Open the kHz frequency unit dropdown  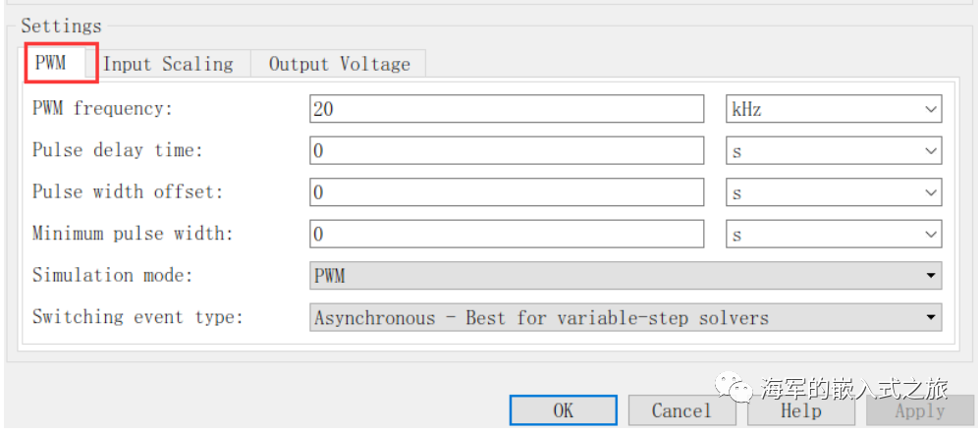[x=833, y=109]
